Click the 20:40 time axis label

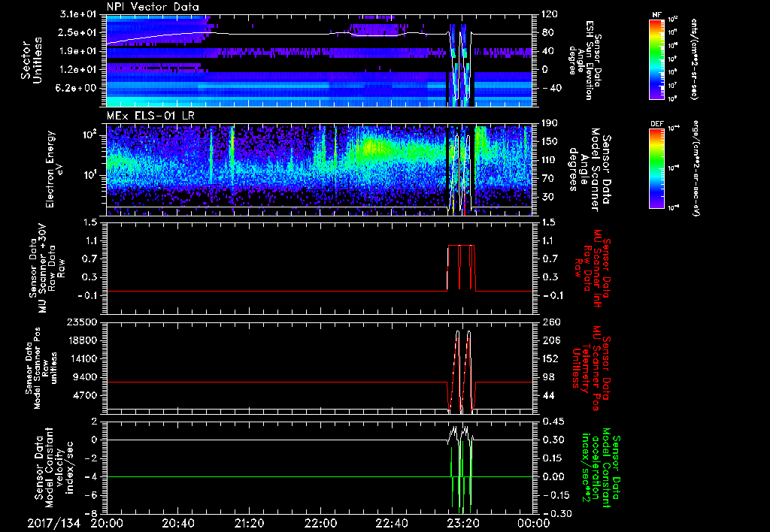(x=177, y=523)
